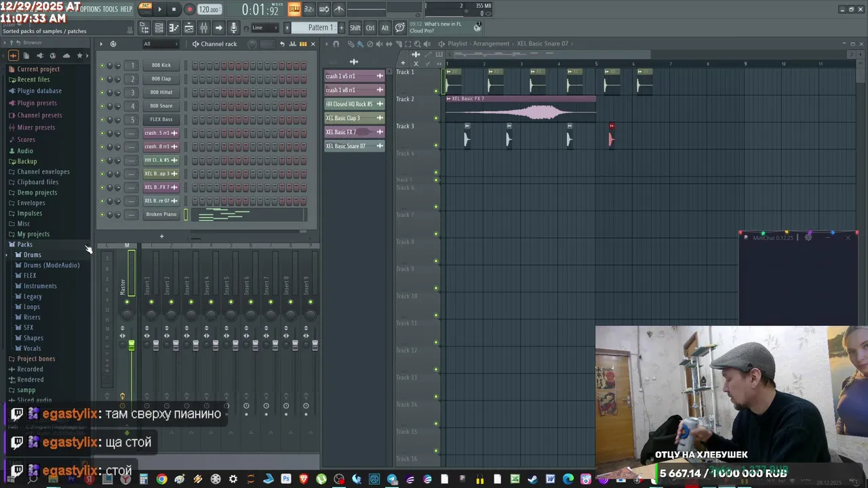
Task: Toggle mute LED on 808 Snare channel
Action: [x=102, y=106]
